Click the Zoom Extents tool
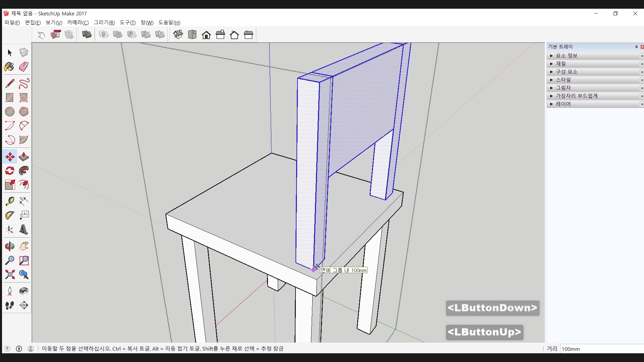 click(9, 275)
